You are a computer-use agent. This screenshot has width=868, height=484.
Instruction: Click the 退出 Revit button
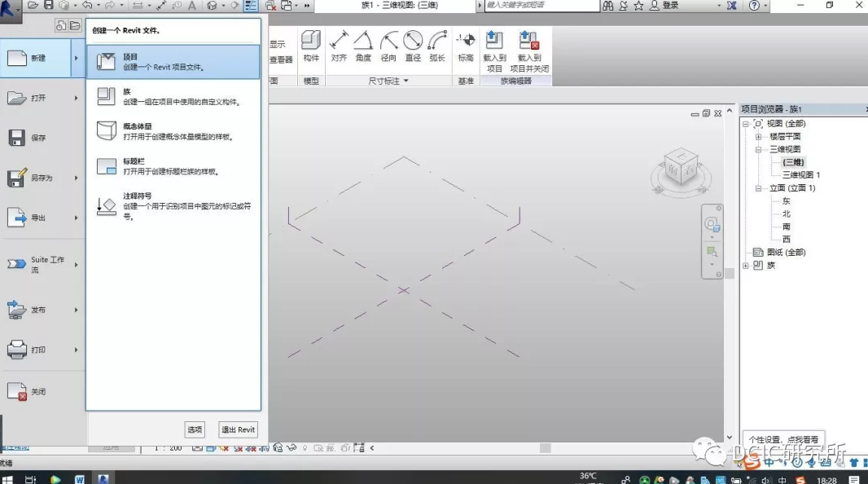point(238,429)
